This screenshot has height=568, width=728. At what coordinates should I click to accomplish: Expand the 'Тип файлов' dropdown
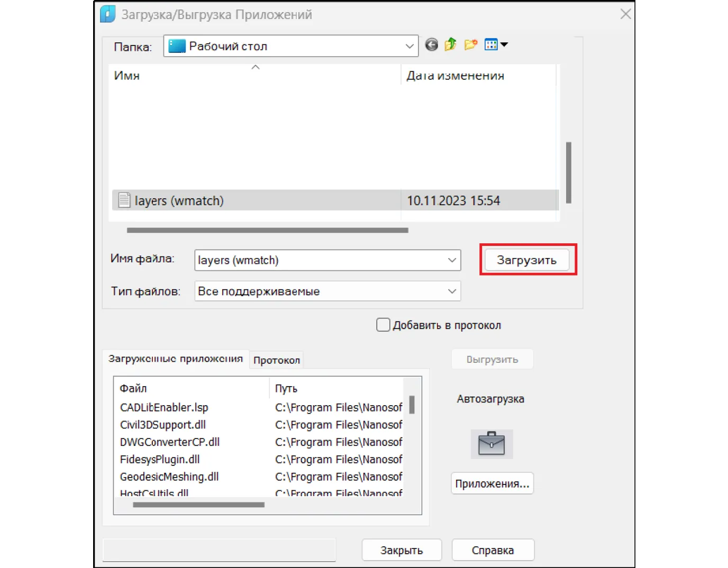(452, 291)
